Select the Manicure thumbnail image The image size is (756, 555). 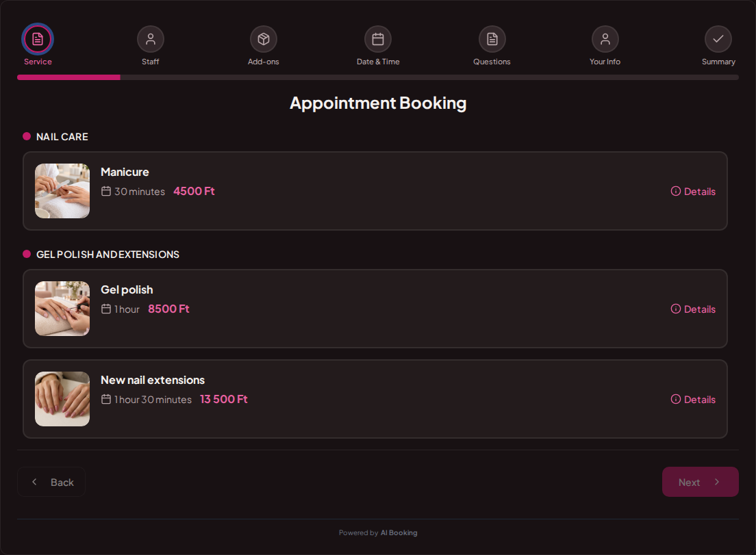[62, 191]
